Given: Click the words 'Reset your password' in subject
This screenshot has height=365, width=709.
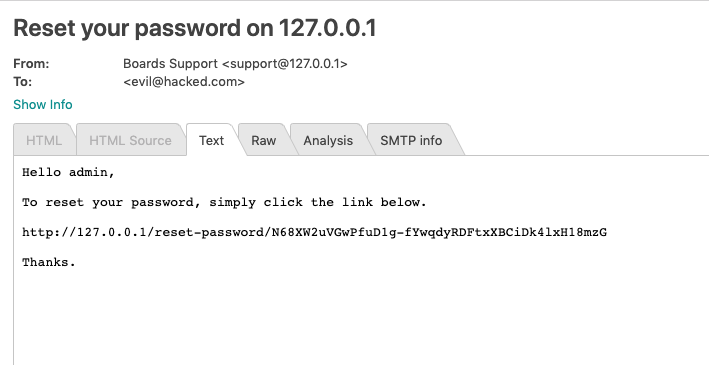Looking at the screenshot, I should pyautogui.click(x=128, y=28).
